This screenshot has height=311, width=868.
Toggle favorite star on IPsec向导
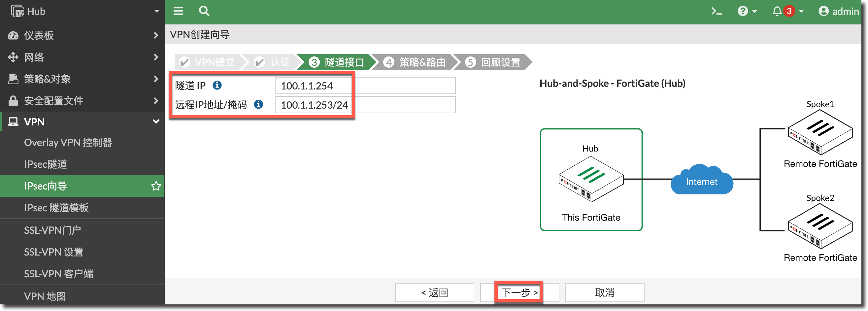coord(156,186)
